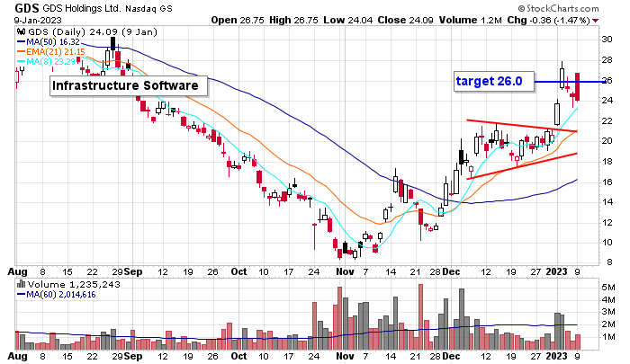Click the red down arrow beside Chg
630x364 pixels.
pos(595,21)
